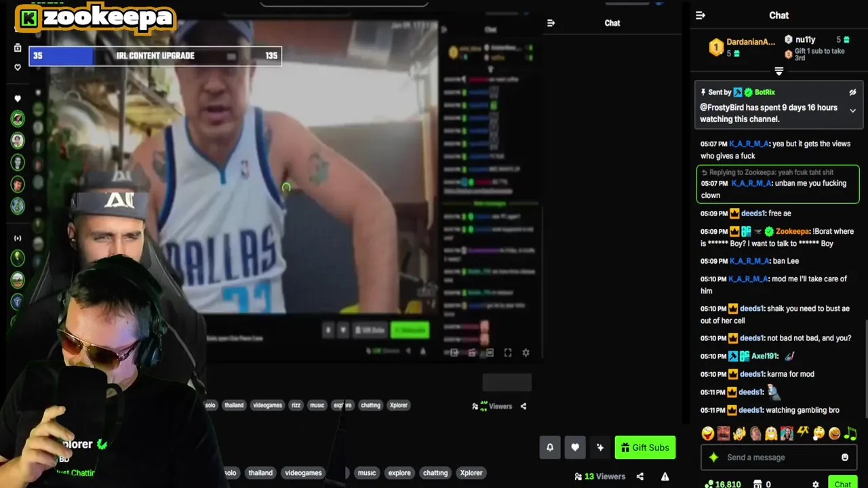Click the explore tag in bottom row
Image resolution: width=868 pixels, height=488 pixels.
tap(399, 473)
